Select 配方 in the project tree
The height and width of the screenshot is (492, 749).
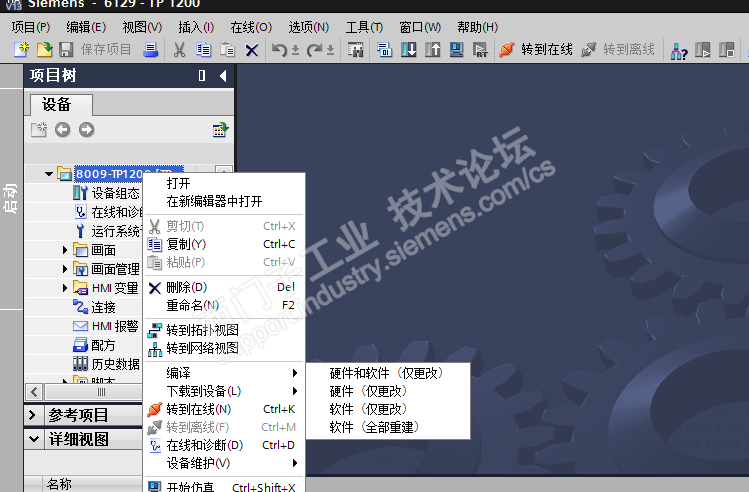[x=104, y=345]
